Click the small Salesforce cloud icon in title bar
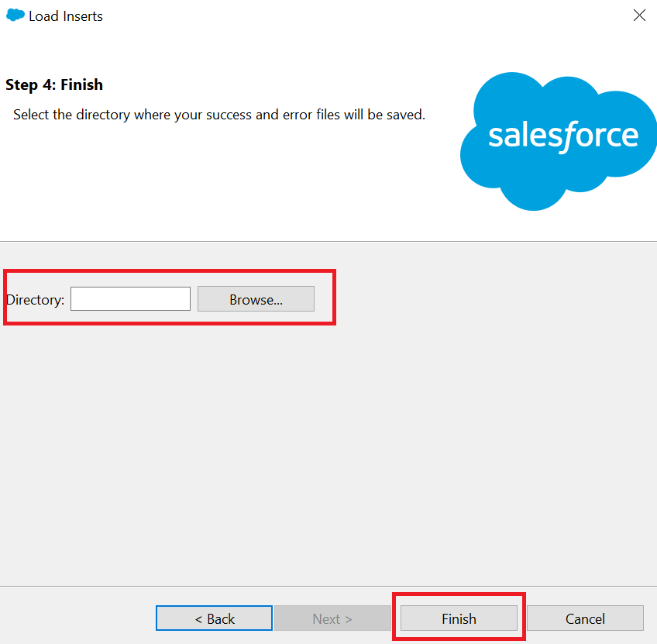Viewport: 657px width, 644px height. point(15,15)
